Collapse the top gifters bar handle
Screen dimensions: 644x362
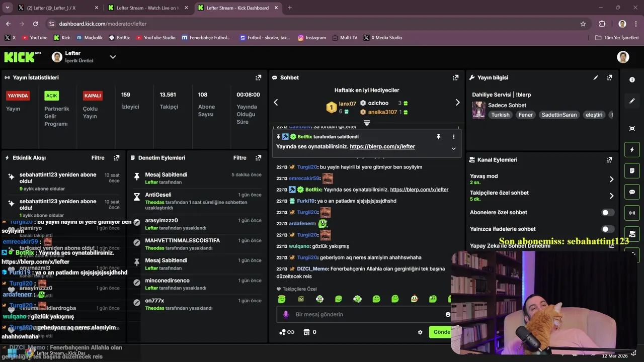click(367, 123)
